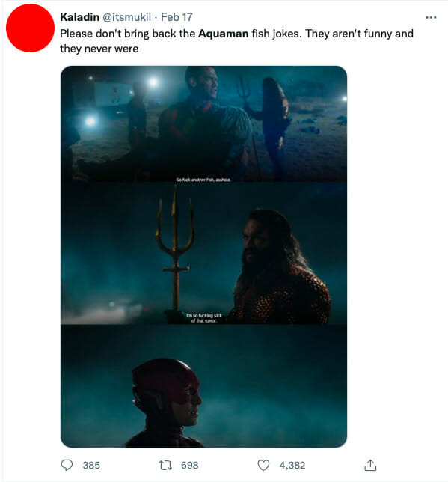Click the 698 retweets count
The height and width of the screenshot is (482, 448).
click(189, 465)
